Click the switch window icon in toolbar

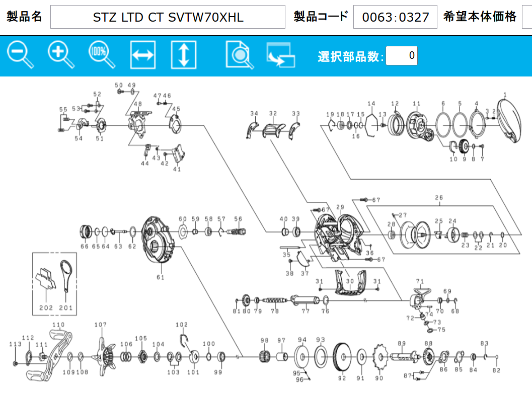click(x=280, y=55)
